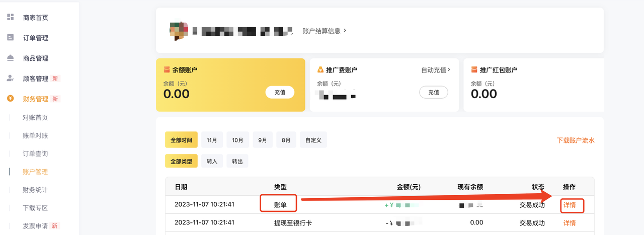The width and height of the screenshot is (644, 235).
Task: Click the 余额账户 card icon
Action: pos(167,70)
